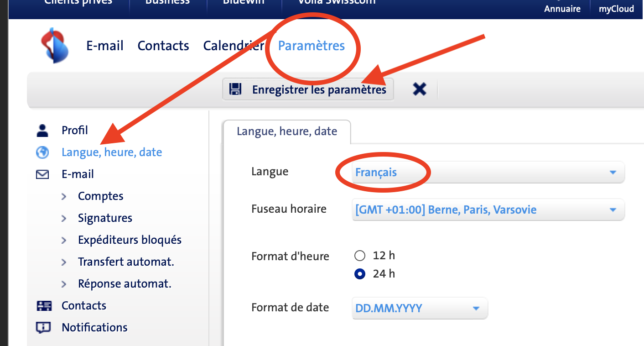This screenshot has width=644, height=346.
Task: Click the globe icon for Langue, heure, date
Action: (x=42, y=152)
